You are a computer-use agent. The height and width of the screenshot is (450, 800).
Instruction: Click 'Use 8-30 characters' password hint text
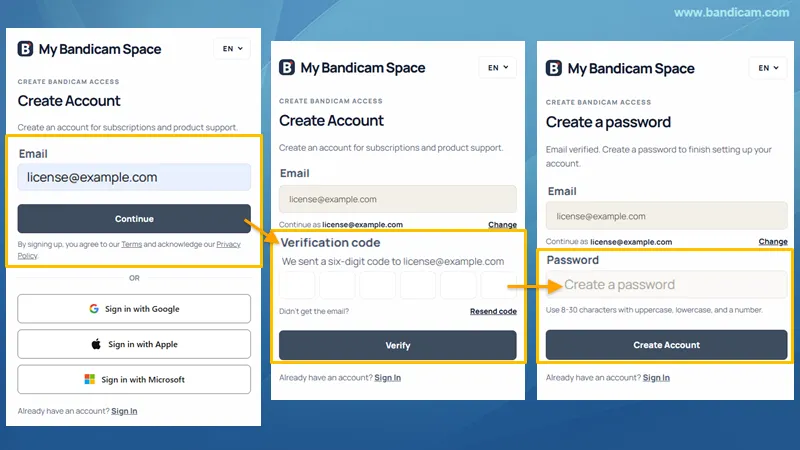[x=654, y=310]
